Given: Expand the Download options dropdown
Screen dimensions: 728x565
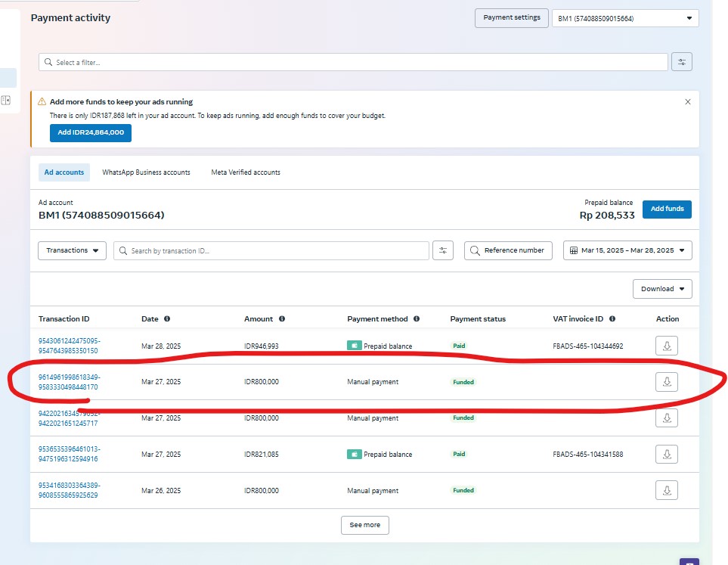Looking at the screenshot, I should [662, 289].
